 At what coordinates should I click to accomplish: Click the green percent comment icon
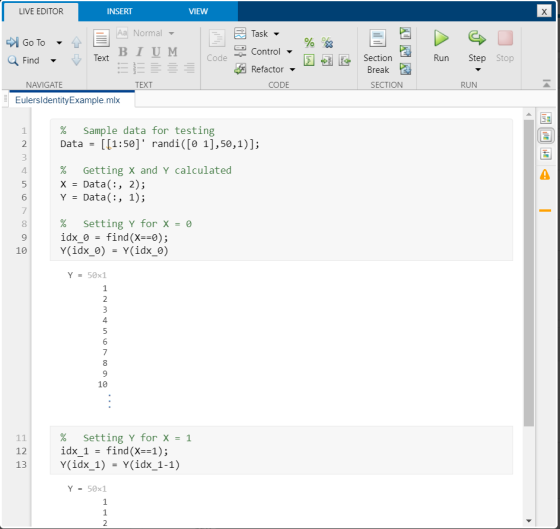coord(309,43)
